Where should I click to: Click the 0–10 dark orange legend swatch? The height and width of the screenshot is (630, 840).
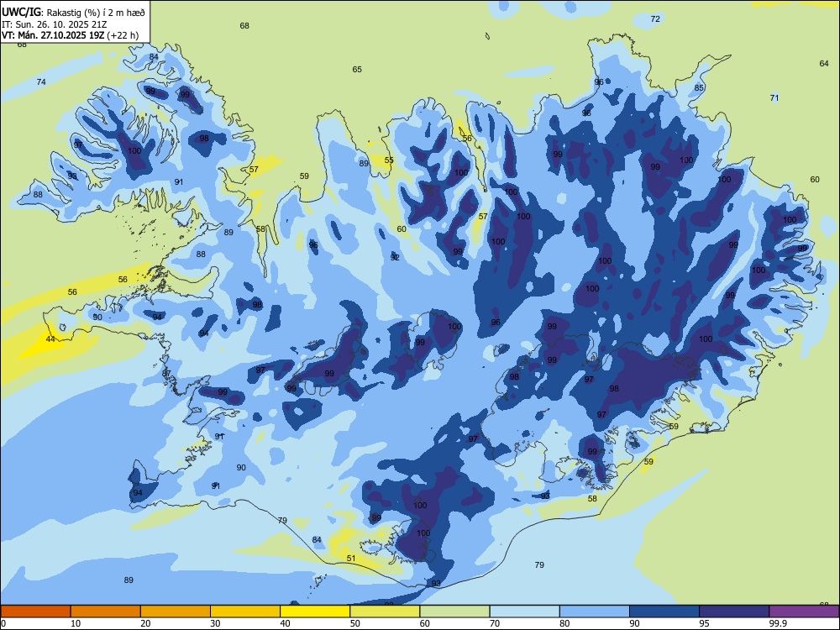click(35, 612)
